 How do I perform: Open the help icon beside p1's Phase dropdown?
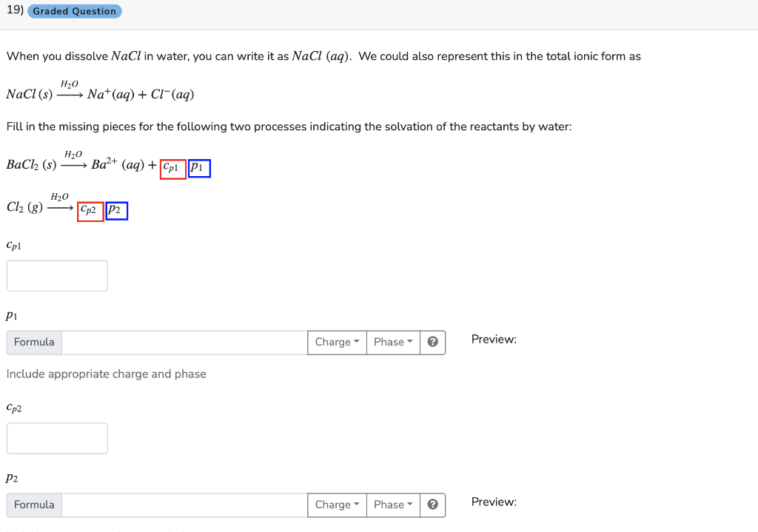coord(433,342)
